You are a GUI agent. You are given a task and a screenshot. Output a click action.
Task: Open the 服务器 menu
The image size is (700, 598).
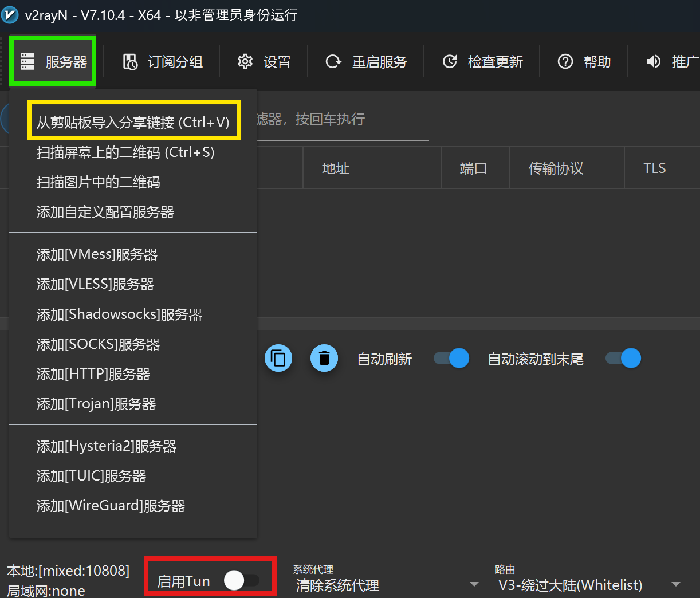pyautogui.click(x=53, y=61)
